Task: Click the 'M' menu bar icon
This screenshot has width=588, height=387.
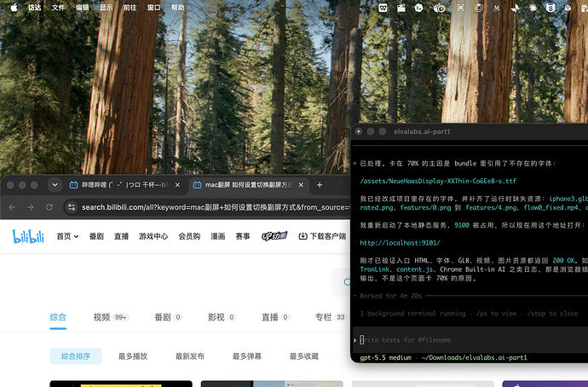Action: pyautogui.click(x=497, y=8)
